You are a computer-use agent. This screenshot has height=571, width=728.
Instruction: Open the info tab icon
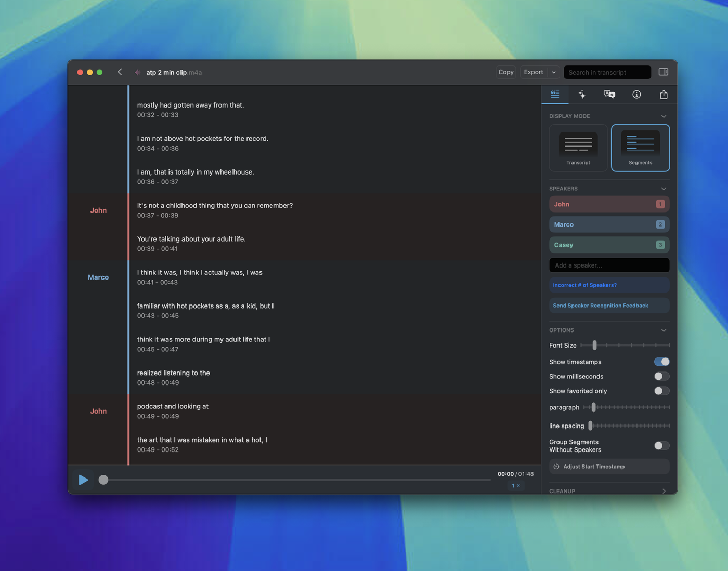click(636, 95)
